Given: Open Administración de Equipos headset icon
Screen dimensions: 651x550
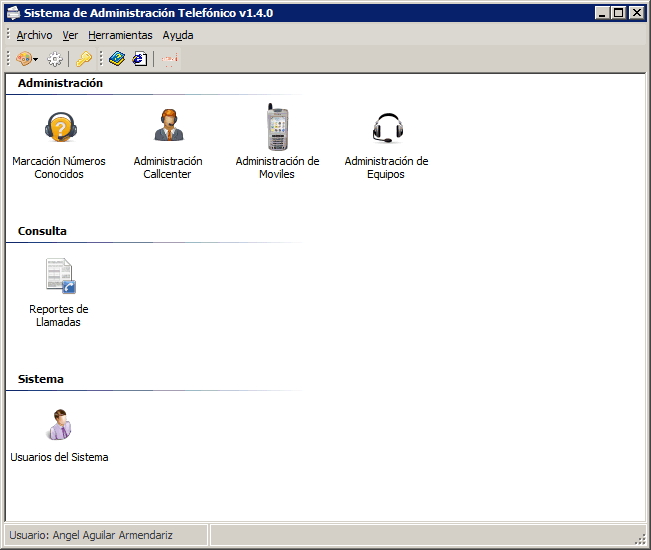Looking at the screenshot, I should coord(388,128).
